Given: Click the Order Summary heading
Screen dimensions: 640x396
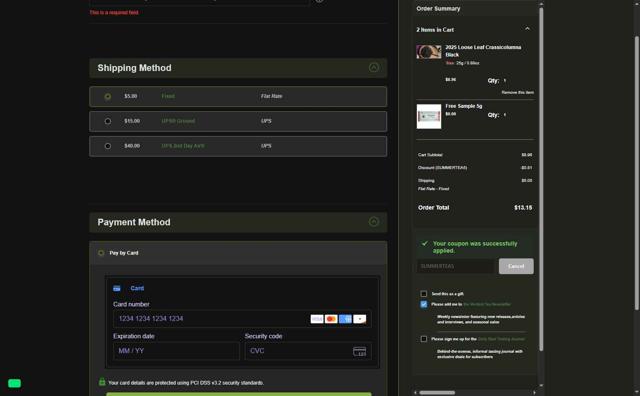Looking at the screenshot, I should tap(438, 9).
